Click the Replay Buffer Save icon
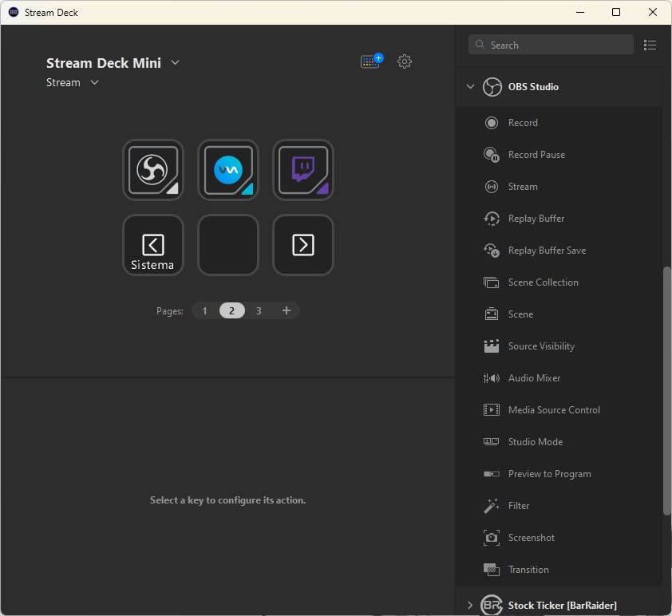672x616 pixels. click(491, 251)
